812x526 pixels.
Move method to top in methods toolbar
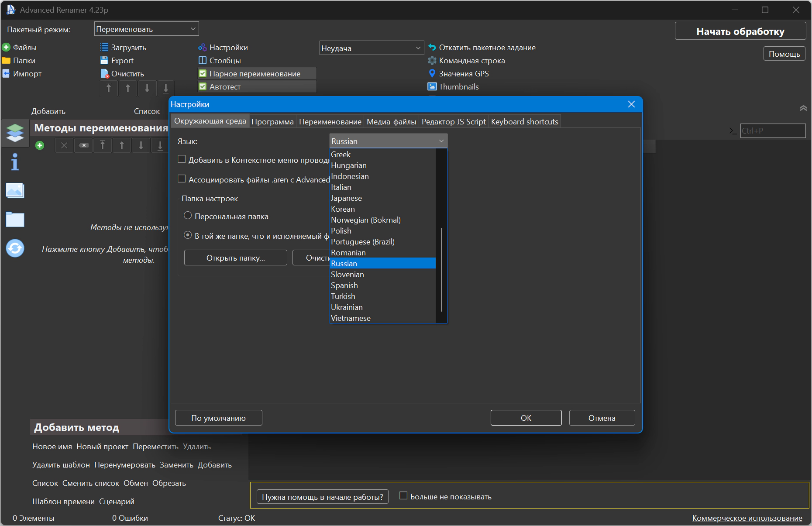click(x=103, y=145)
